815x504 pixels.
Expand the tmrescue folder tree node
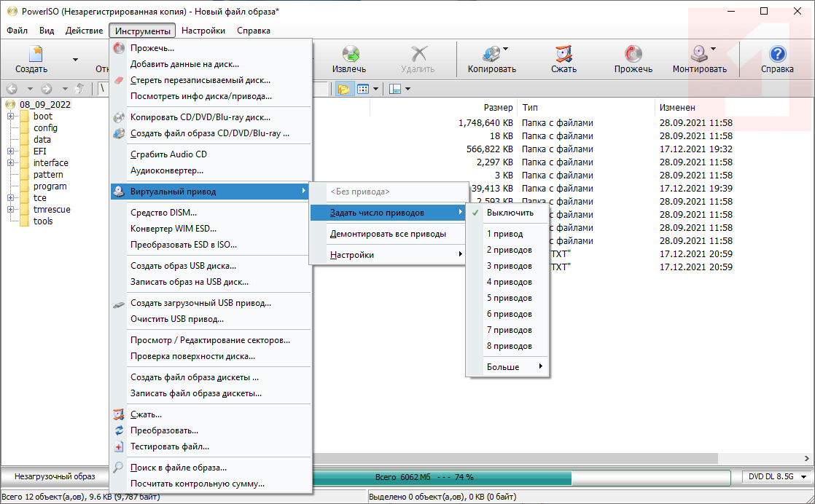[x=10, y=210]
